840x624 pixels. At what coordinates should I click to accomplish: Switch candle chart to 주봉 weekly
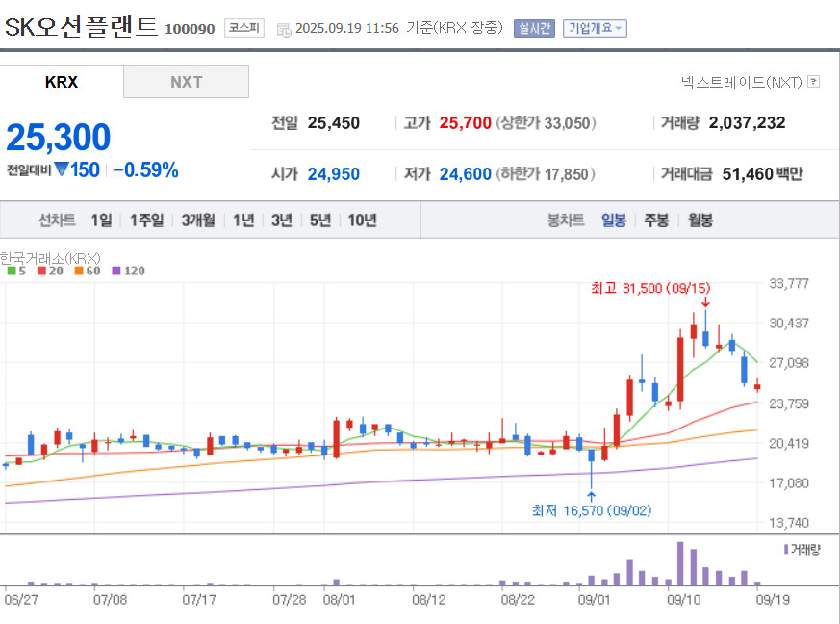click(656, 220)
